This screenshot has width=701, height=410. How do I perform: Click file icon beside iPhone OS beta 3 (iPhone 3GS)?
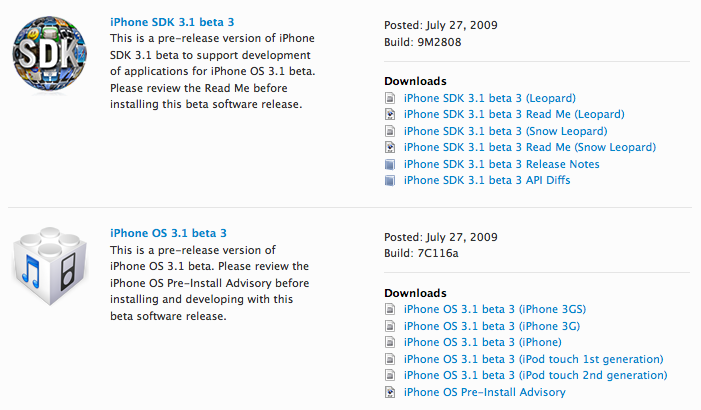click(x=390, y=310)
